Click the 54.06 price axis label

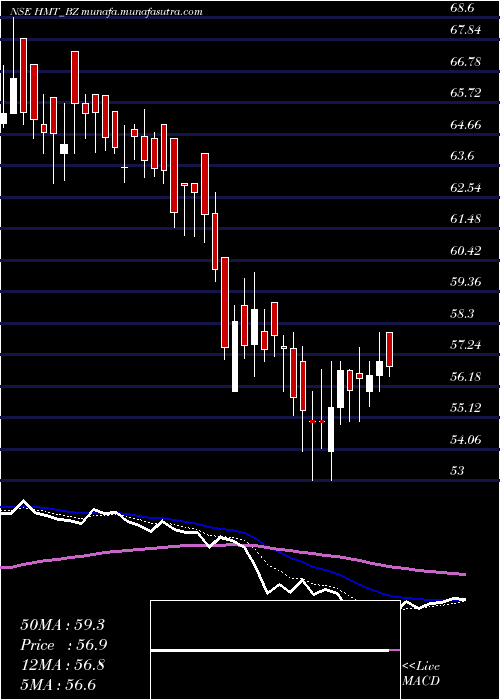click(465, 439)
